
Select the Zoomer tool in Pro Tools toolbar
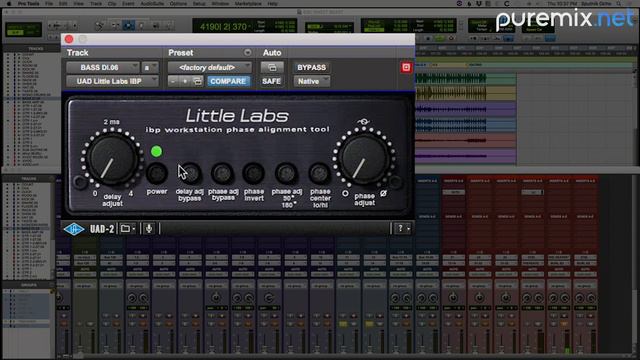point(100,26)
